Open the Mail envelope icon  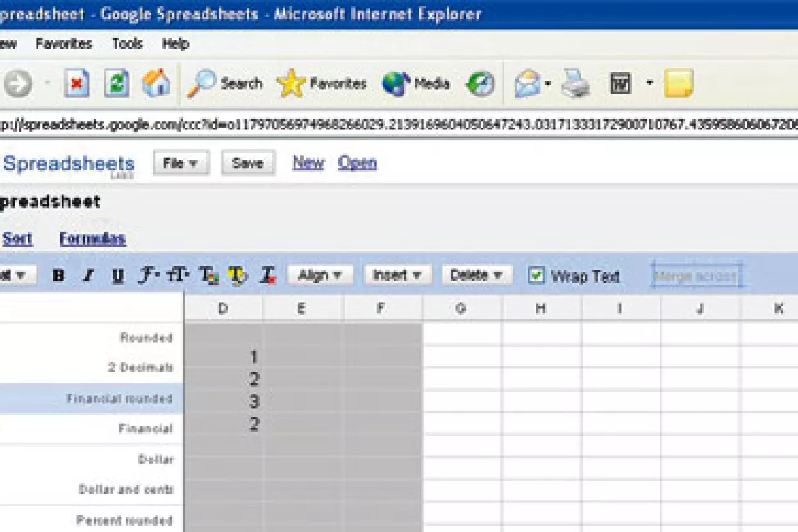pos(528,84)
